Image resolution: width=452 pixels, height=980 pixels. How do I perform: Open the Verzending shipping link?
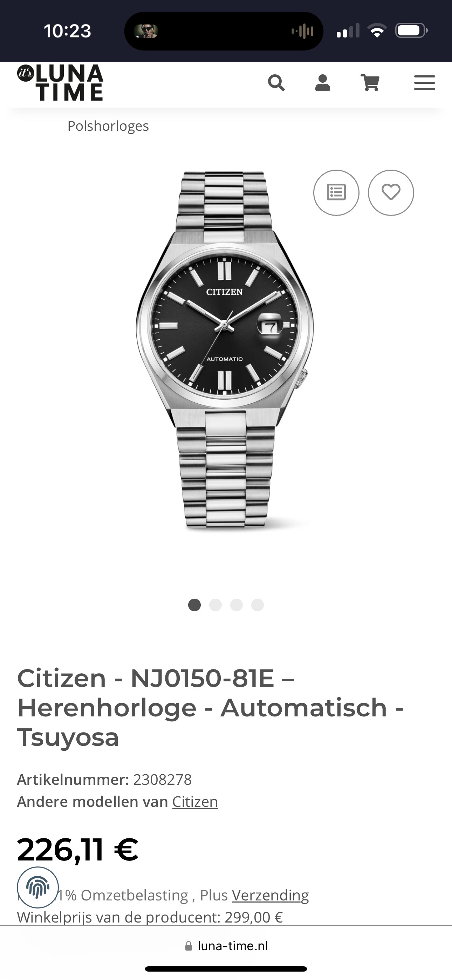pyautogui.click(x=270, y=895)
